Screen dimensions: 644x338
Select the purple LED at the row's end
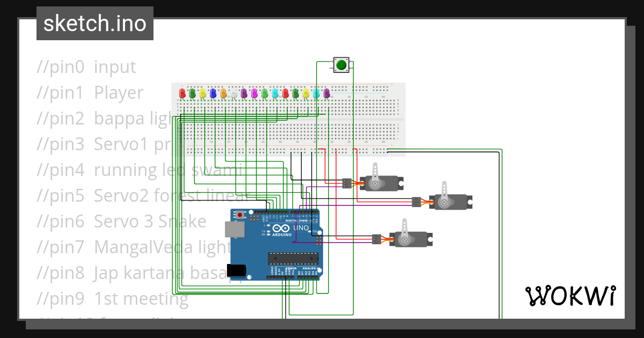pyautogui.click(x=326, y=94)
